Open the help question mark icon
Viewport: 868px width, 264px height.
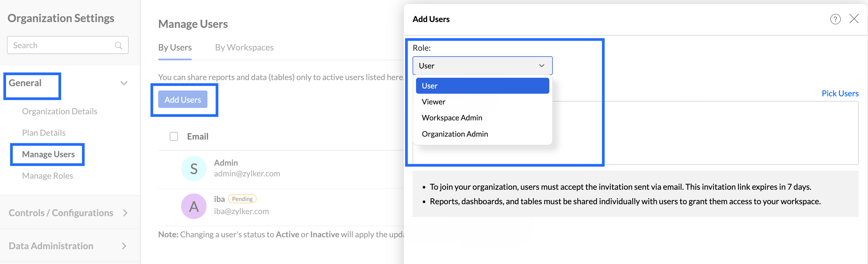pyautogui.click(x=835, y=19)
